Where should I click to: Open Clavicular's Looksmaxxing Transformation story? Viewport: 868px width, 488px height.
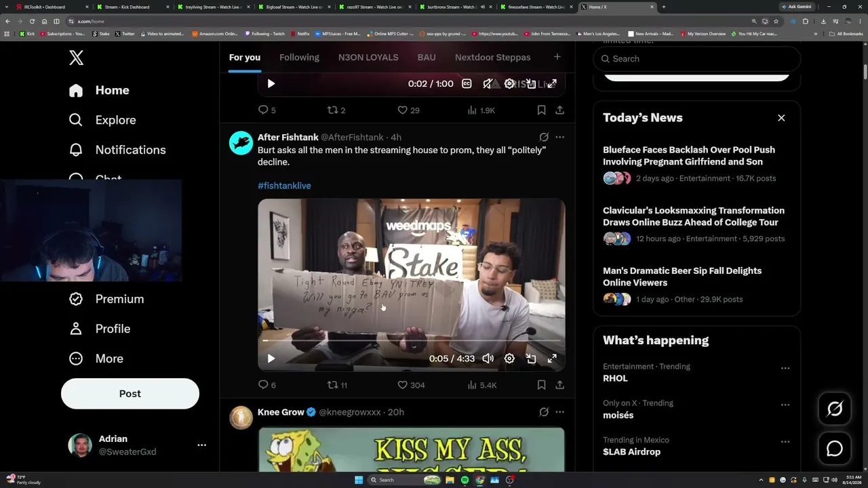point(694,216)
